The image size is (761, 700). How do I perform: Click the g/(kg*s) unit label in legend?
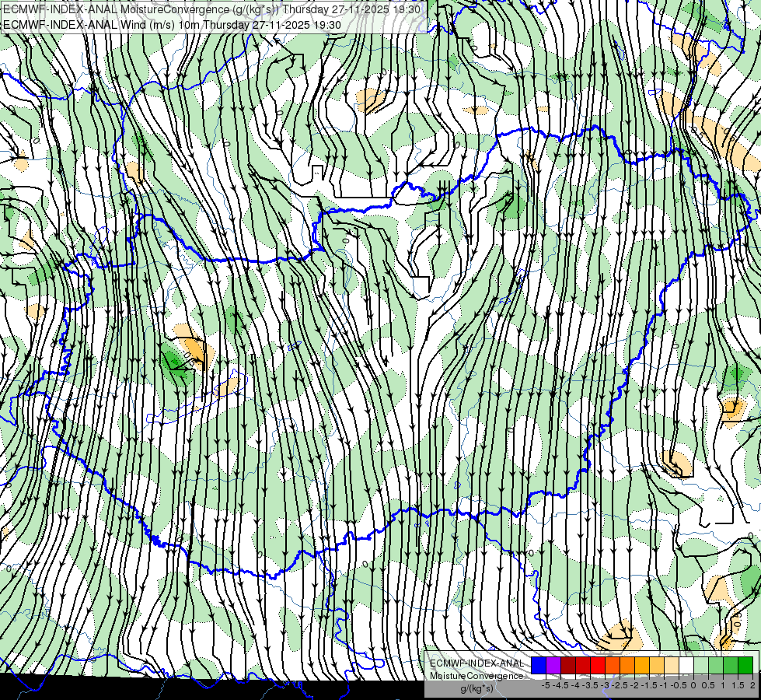pyautogui.click(x=476, y=688)
